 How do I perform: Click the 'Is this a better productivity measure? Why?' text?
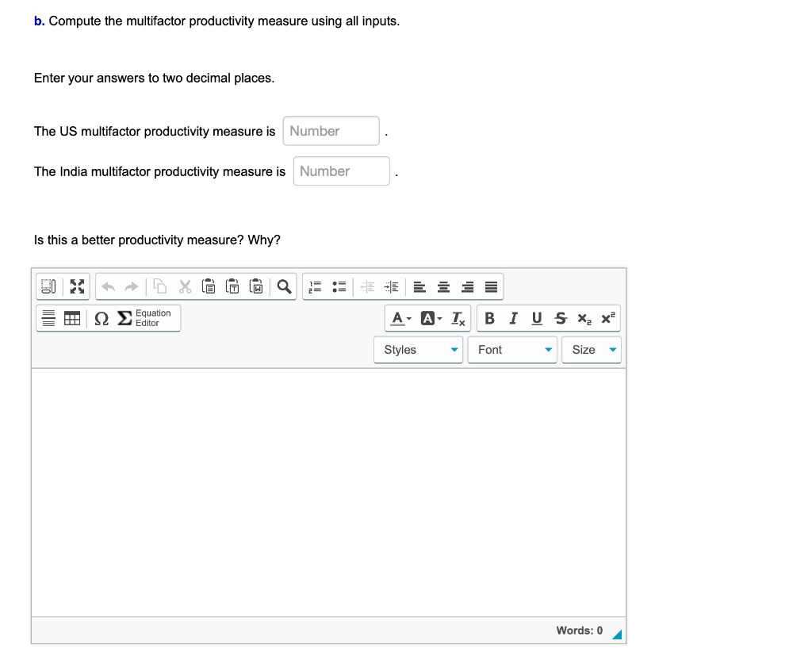click(157, 240)
